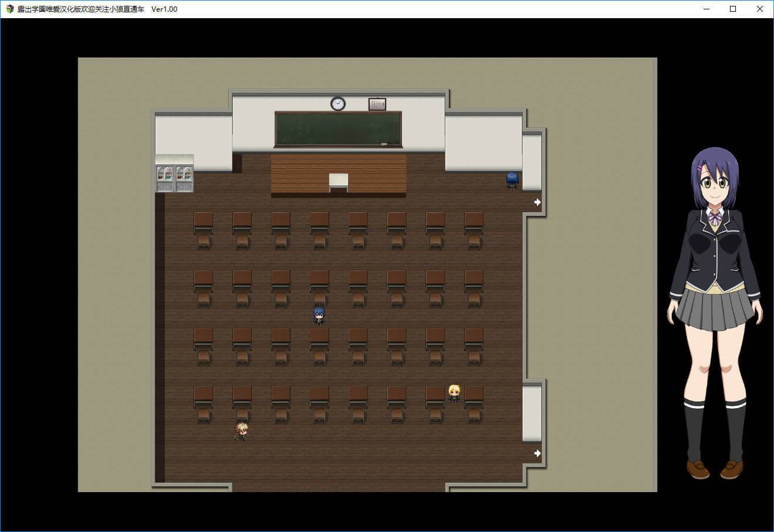Click the green chalkboard
The image size is (774, 532).
coord(338,128)
